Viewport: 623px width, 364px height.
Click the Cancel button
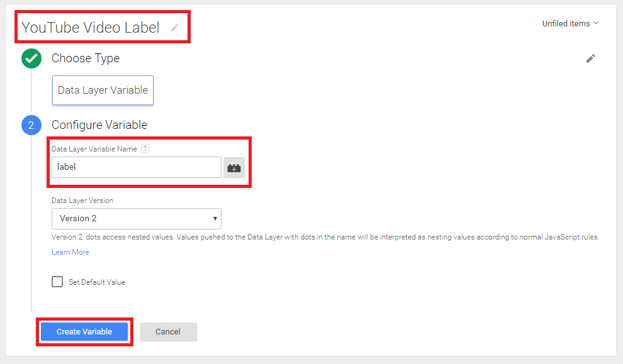point(168,332)
